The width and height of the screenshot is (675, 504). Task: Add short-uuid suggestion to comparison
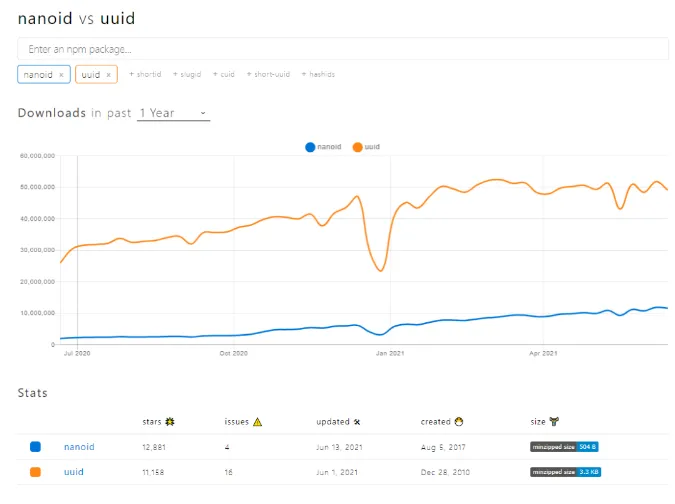click(x=267, y=75)
